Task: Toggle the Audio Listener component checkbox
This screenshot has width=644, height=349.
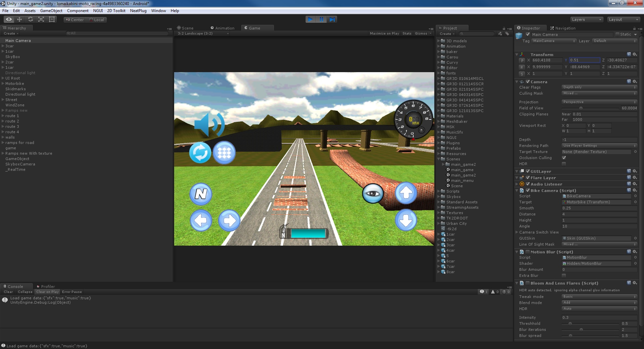Action: pyautogui.click(x=528, y=184)
